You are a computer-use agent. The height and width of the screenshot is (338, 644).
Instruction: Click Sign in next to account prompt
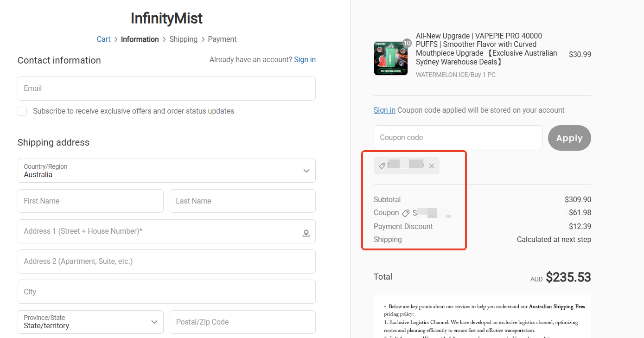(x=305, y=59)
